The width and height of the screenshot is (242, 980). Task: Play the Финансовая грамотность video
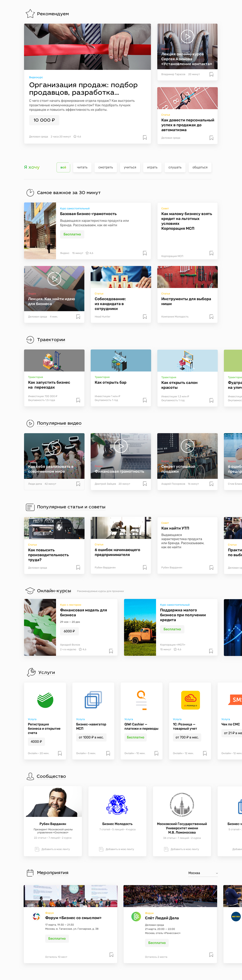coord(121,446)
